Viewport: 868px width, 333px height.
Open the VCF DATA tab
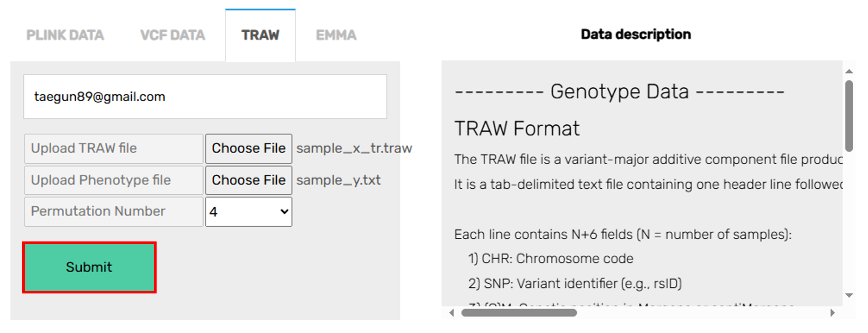(173, 35)
